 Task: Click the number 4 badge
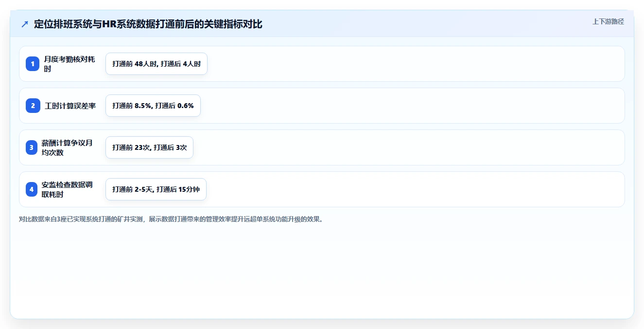(32, 189)
